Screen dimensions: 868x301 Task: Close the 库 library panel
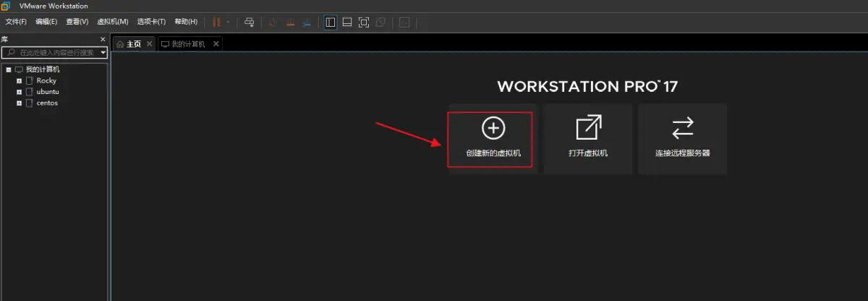click(103, 39)
